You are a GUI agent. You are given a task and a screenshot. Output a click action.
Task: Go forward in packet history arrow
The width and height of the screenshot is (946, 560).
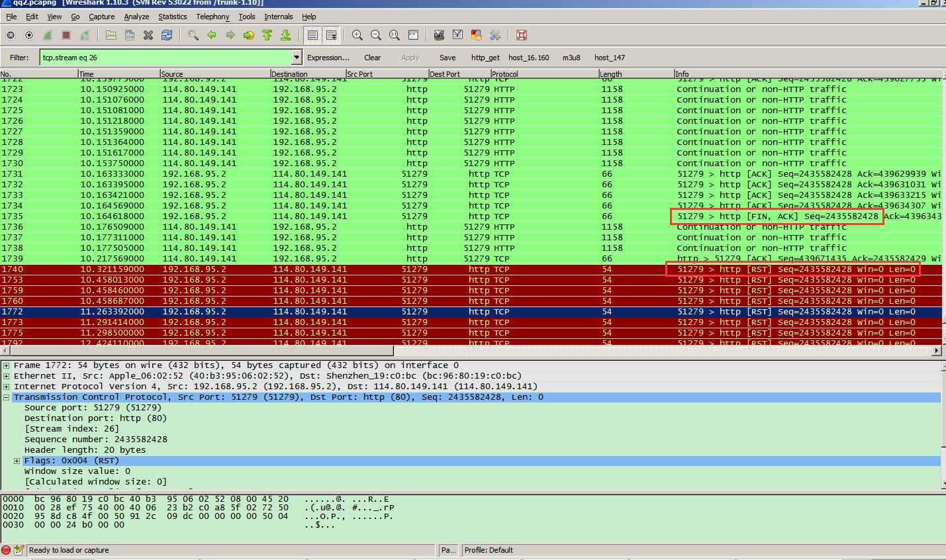pyautogui.click(x=230, y=35)
